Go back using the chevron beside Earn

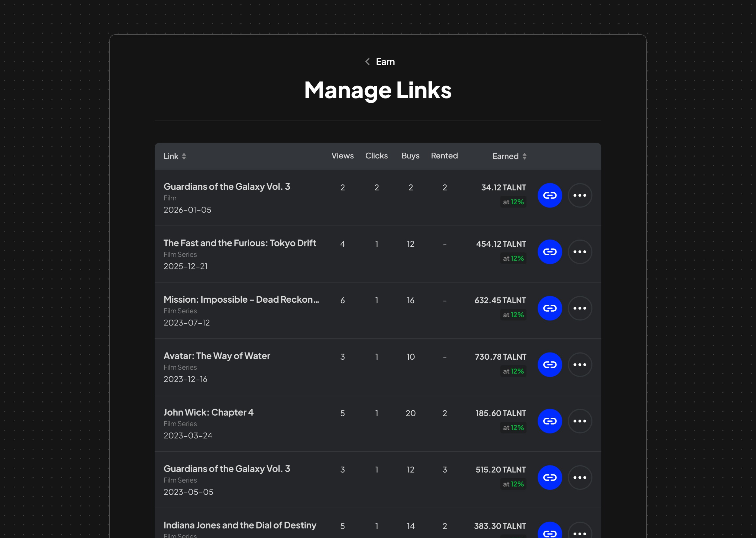[x=367, y=62]
